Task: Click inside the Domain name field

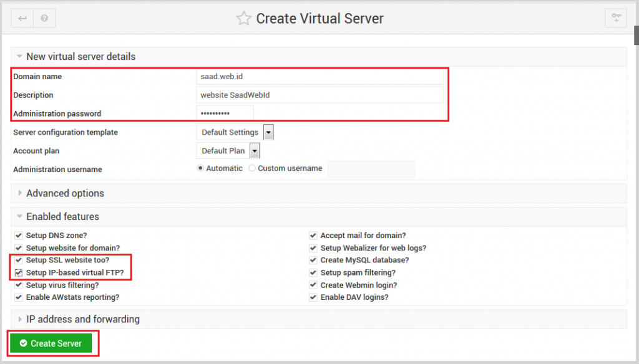Action: click(319, 76)
